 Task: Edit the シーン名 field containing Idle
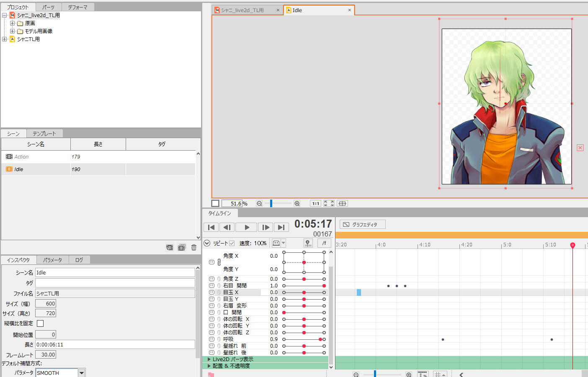point(115,272)
